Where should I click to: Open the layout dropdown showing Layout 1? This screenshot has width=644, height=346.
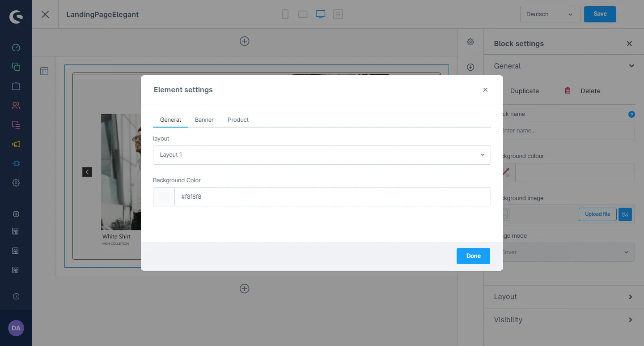coord(322,155)
